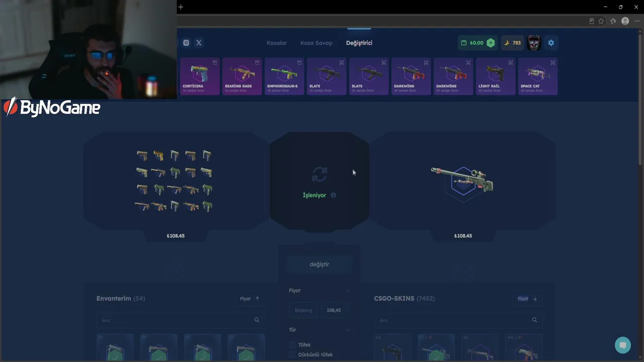This screenshot has width=644, height=362.
Task: Click the case icon on Corticera card
Action: coord(215,63)
